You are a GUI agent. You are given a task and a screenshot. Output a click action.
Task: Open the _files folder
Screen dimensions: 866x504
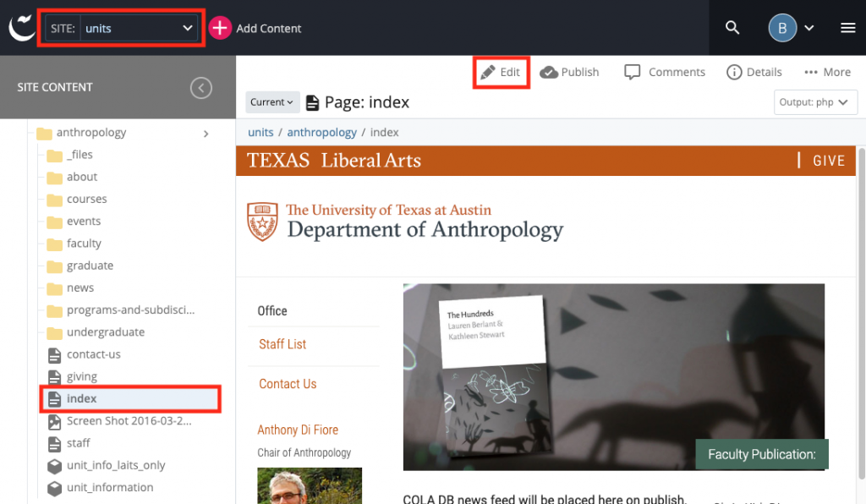click(x=69, y=155)
